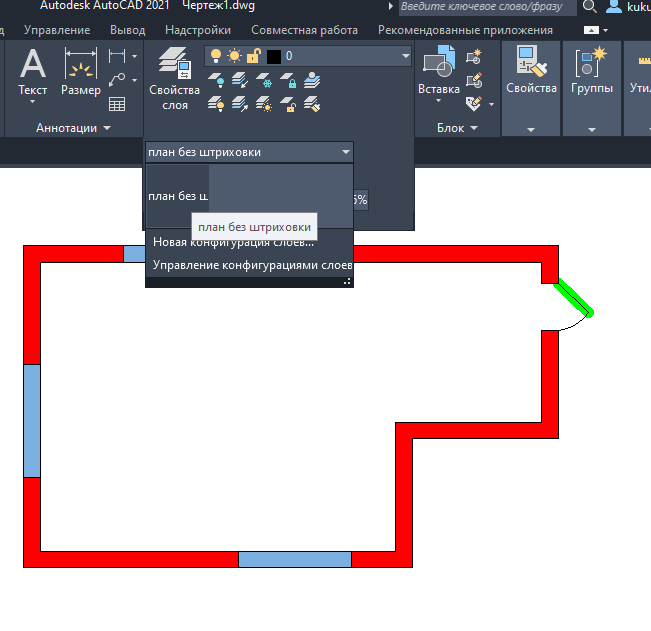Open the Рекомендованные приложения tab
651x631 pixels.
point(465,30)
